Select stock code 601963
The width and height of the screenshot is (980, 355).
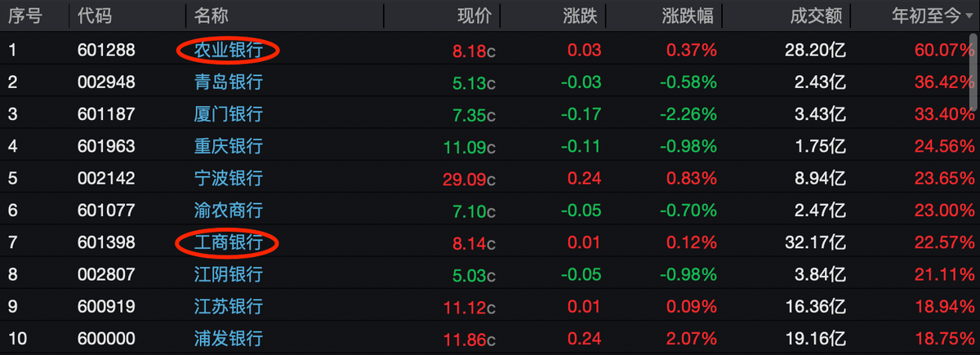tap(106, 146)
